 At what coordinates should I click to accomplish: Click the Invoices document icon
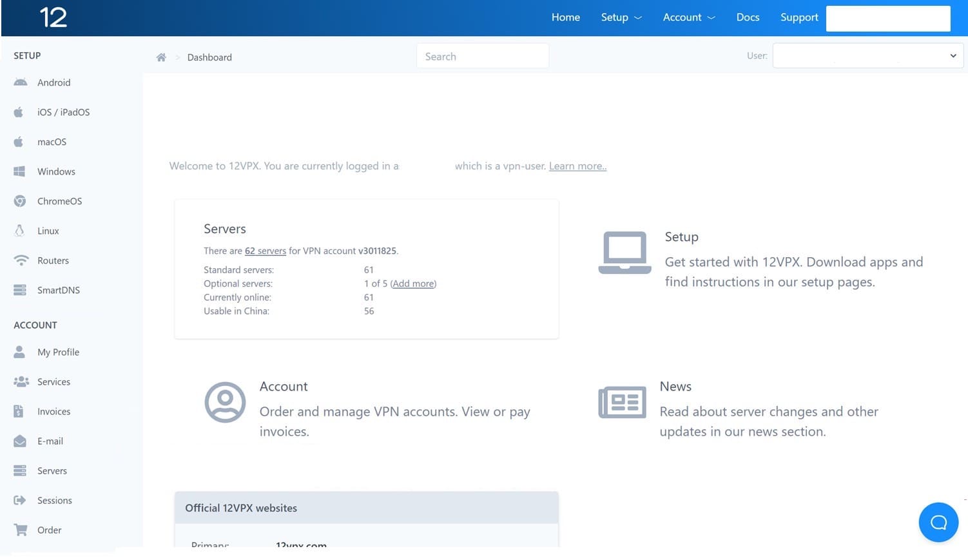click(x=19, y=411)
